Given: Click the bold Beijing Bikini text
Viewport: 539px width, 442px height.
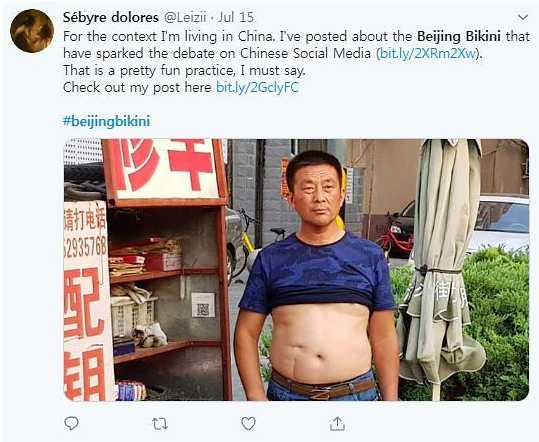Looking at the screenshot, I should (459, 36).
